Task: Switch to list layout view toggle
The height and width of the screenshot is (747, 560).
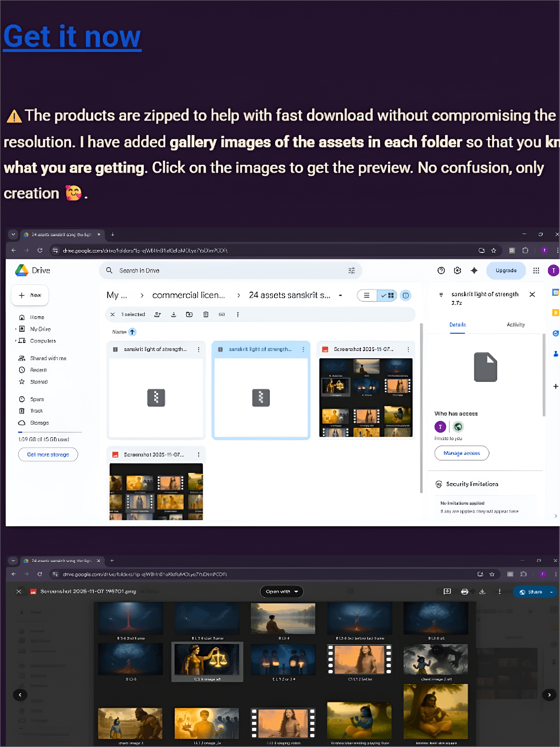Action: (367, 296)
